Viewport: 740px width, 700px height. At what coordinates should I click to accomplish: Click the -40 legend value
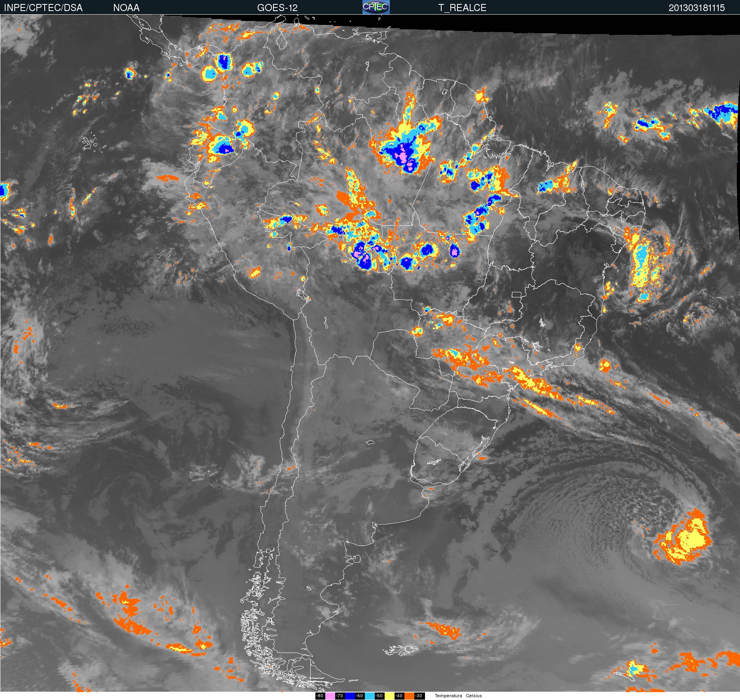pos(399,696)
